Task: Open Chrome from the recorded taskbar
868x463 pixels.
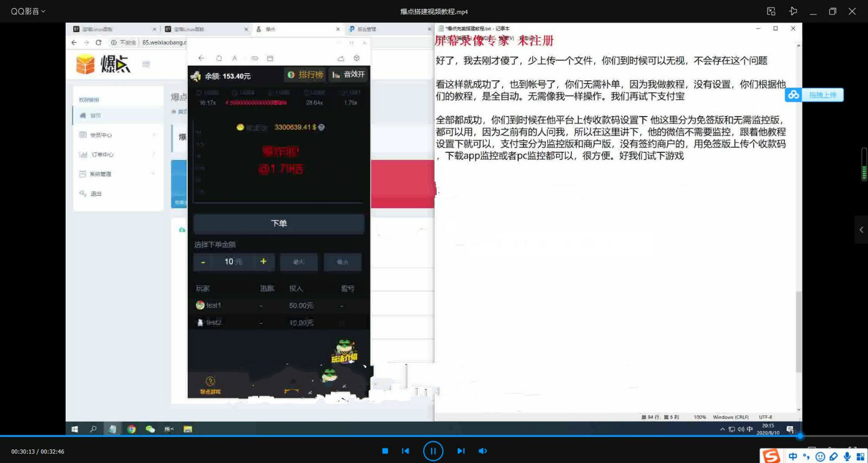Action: [x=131, y=429]
